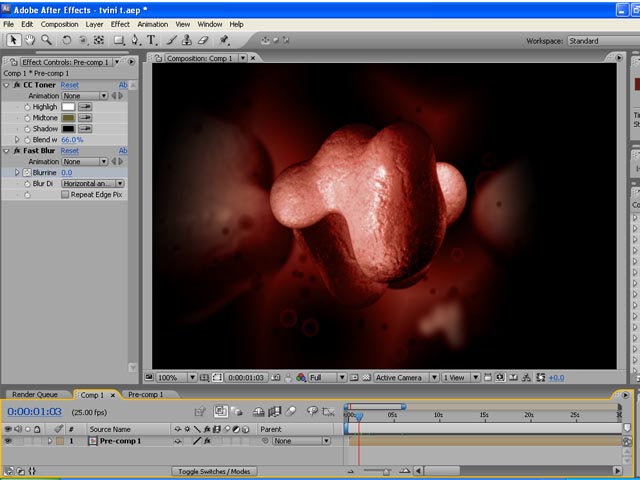Open CC Toner Animation presets dropdown
The width and height of the screenshot is (640, 480).
[x=84, y=96]
